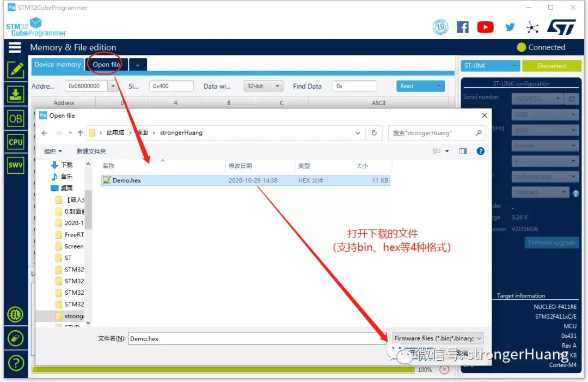The height and width of the screenshot is (382, 588).
Task: Click the eraser icon in the left sidebar
Action: click(15, 338)
